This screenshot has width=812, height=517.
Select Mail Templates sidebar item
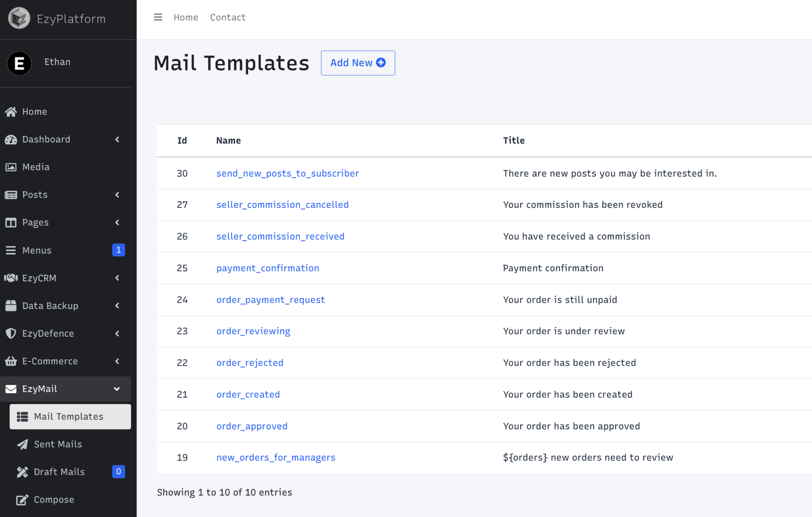(x=69, y=416)
